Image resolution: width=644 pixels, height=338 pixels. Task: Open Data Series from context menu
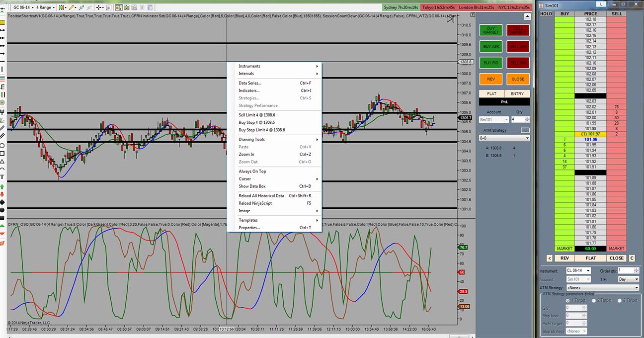point(274,83)
